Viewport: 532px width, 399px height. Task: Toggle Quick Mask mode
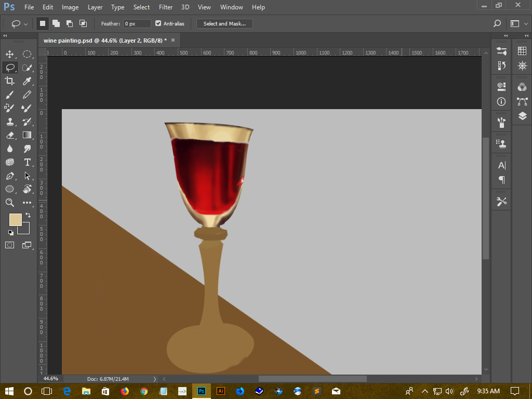10,245
